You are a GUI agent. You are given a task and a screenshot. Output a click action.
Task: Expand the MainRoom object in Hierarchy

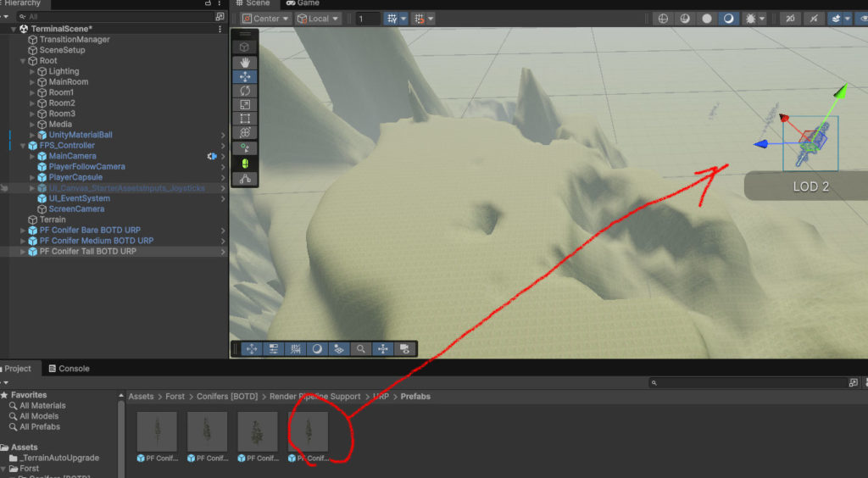[33, 82]
